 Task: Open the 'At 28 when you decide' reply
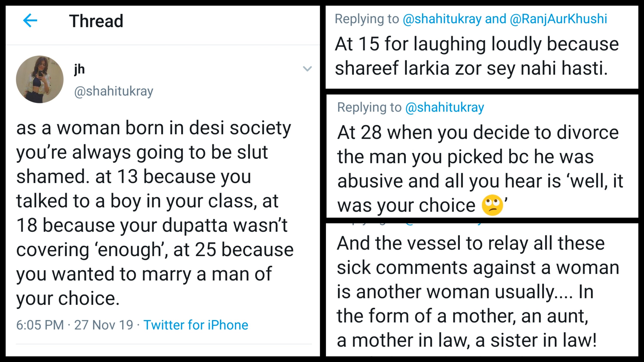pos(480,169)
